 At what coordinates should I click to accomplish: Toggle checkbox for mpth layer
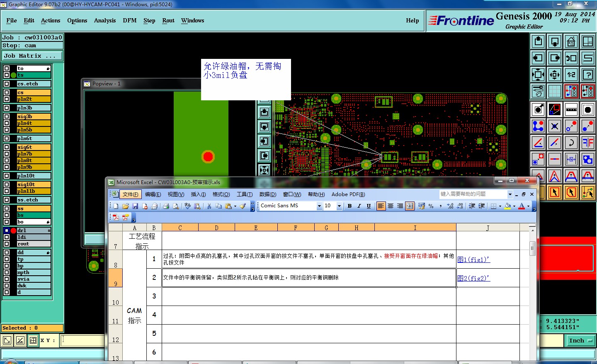pos(7,272)
